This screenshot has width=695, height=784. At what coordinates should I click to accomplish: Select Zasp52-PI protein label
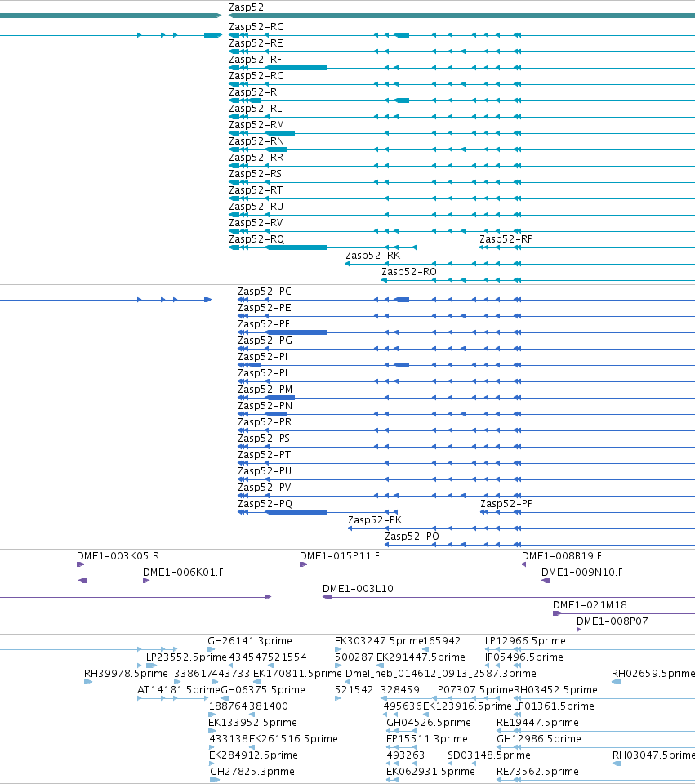(262, 357)
